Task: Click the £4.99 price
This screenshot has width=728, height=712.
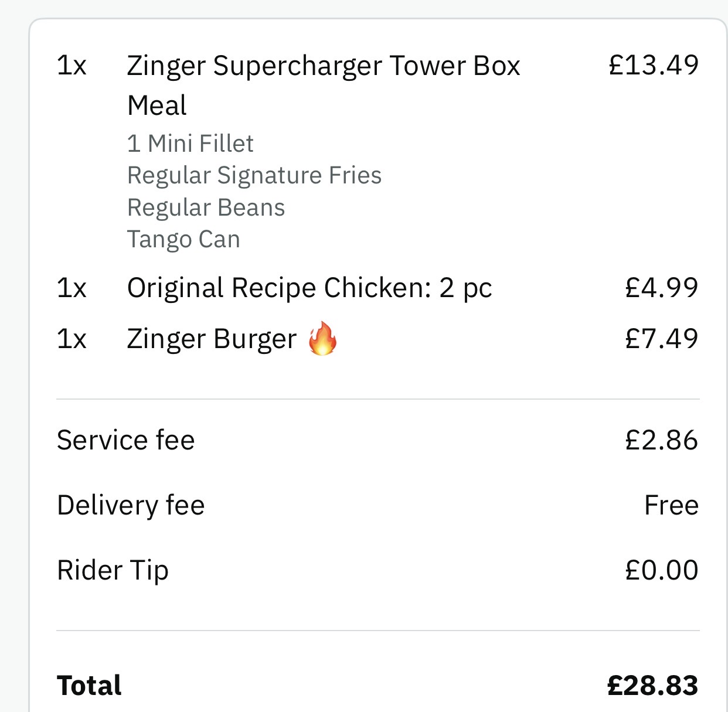Action: tap(662, 288)
